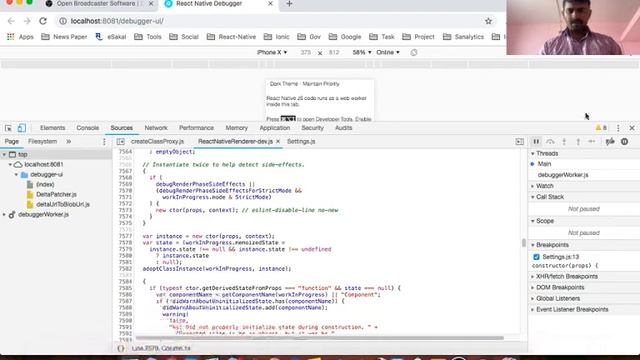Switch to the Elements panel tab

[52, 128]
